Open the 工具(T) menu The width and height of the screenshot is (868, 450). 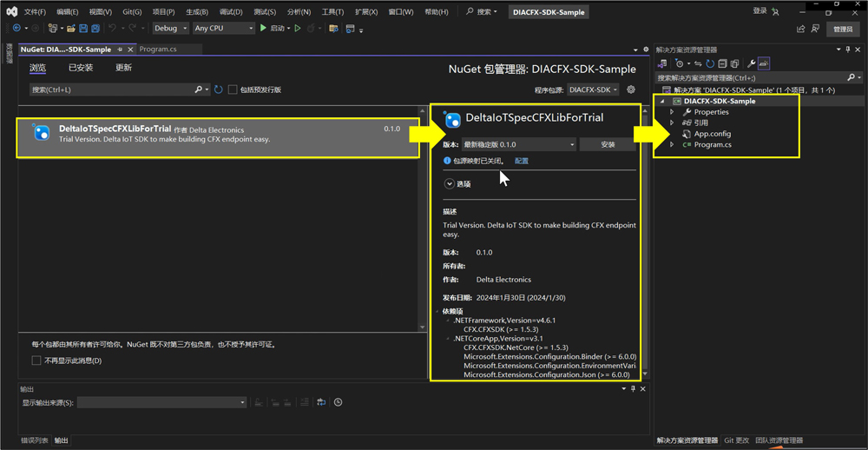332,12
